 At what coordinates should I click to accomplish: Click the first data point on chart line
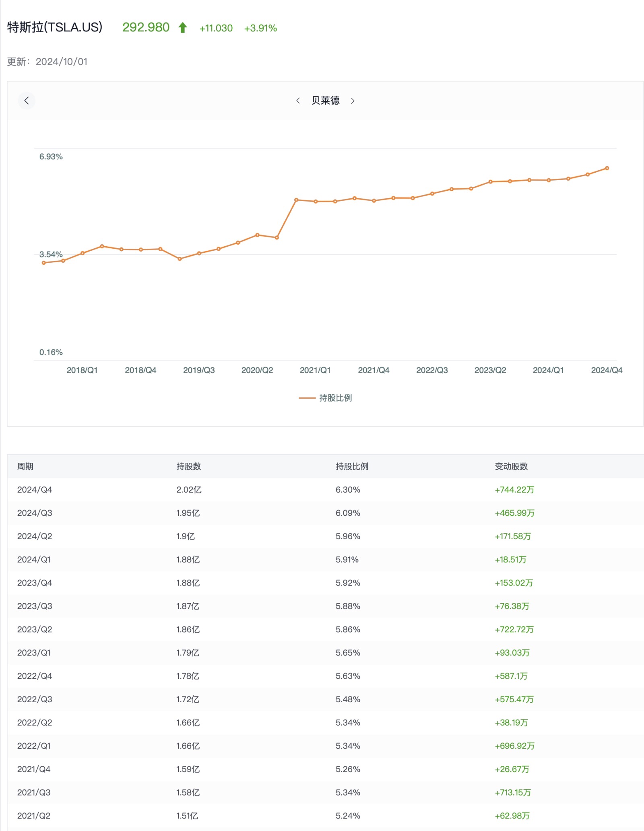(44, 263)
